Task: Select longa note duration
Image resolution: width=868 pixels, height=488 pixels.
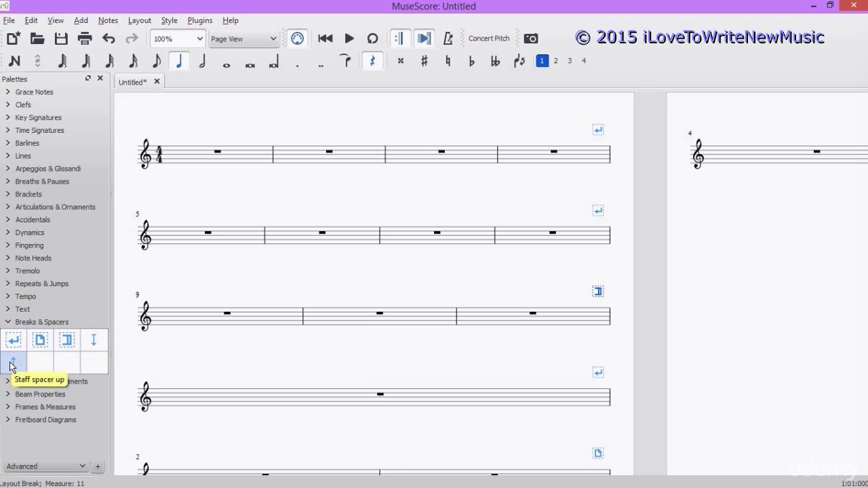Action: [x=274, y=62]
